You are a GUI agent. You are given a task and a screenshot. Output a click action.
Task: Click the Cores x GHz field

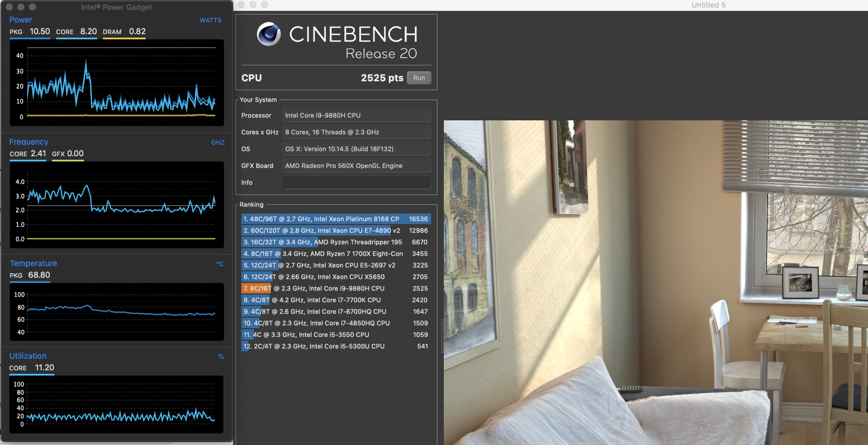click(x=356, y=132)
